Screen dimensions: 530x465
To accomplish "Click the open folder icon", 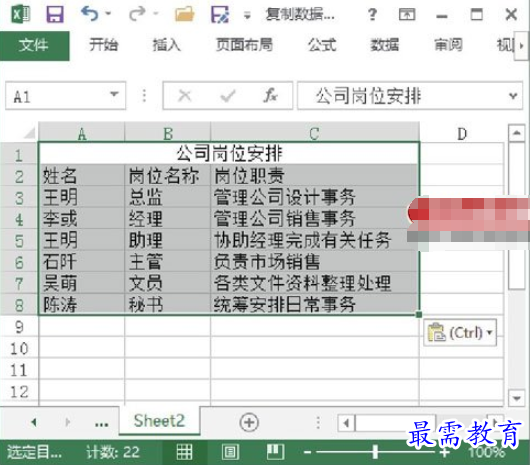I will click(185, 14).
